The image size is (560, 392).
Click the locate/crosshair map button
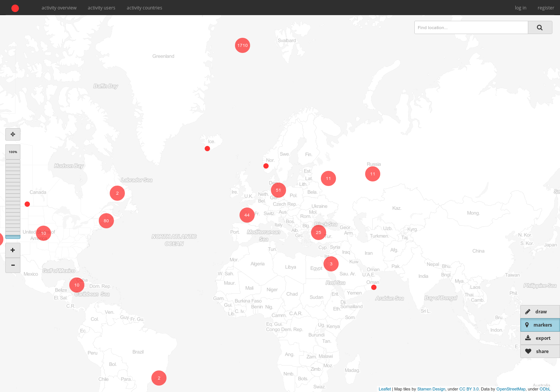point(13,134)
